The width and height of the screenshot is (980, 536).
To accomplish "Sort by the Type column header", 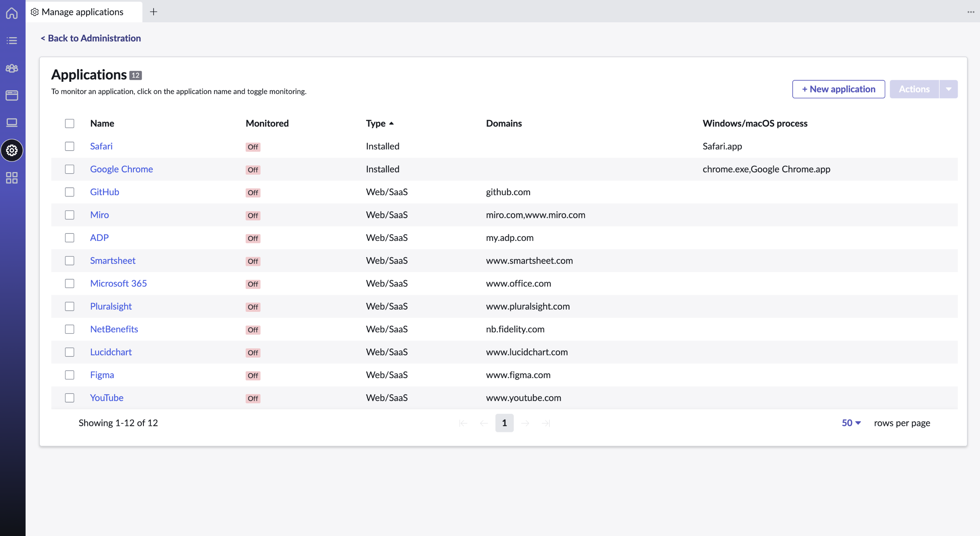I will [375, 123].
